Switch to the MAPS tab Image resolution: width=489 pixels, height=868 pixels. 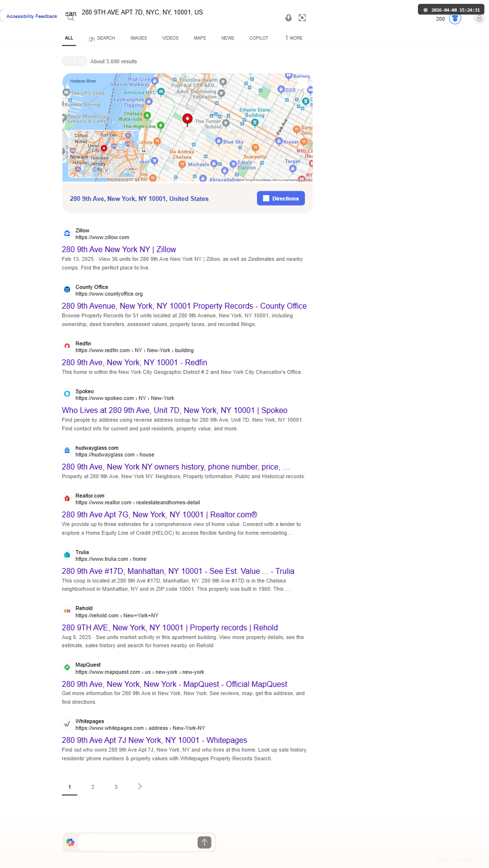pos(200,38)
